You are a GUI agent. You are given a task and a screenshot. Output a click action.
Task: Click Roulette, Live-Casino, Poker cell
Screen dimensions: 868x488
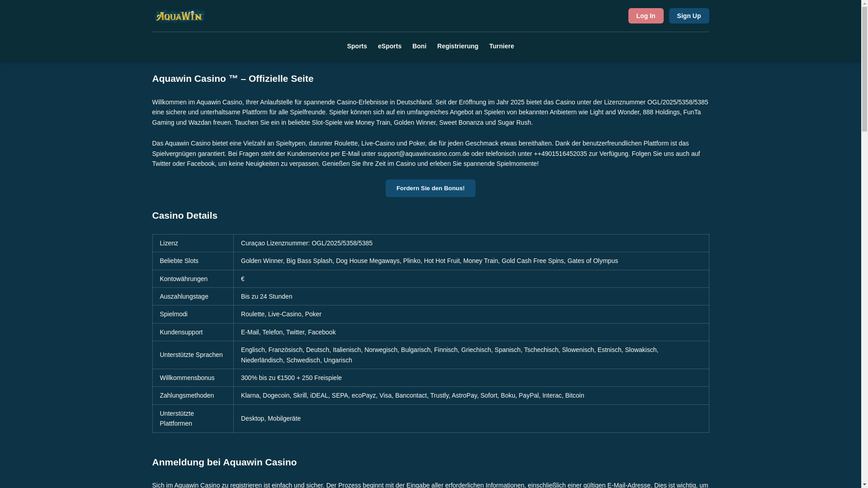[x=471, y=314]
